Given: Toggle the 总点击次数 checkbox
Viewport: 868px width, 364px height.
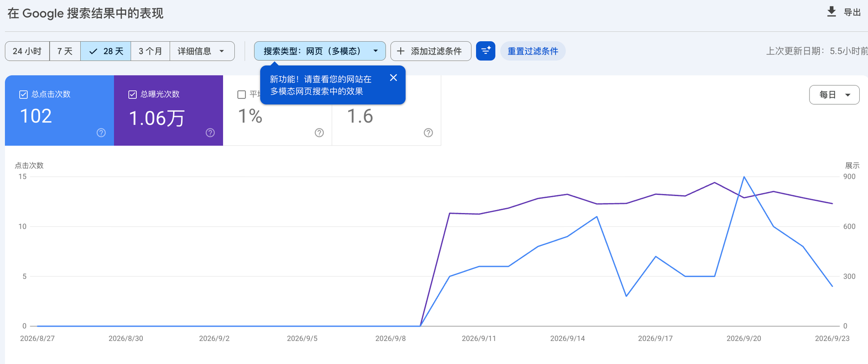Looking at the screenshot, I should pyautogui.click(x=23, y=95).
